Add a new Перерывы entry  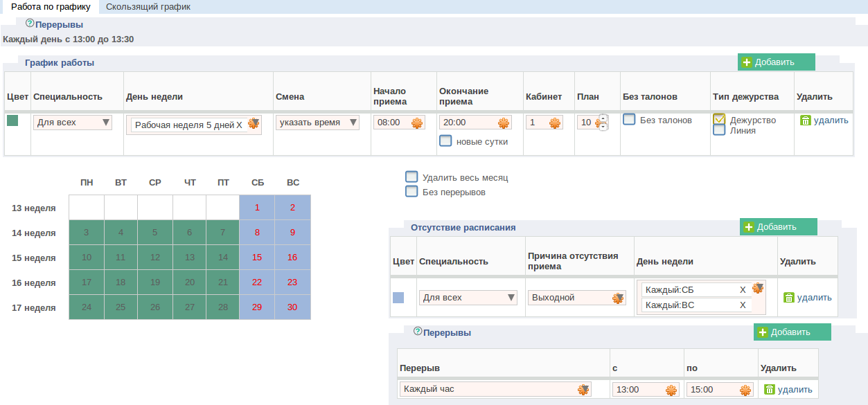792,332
